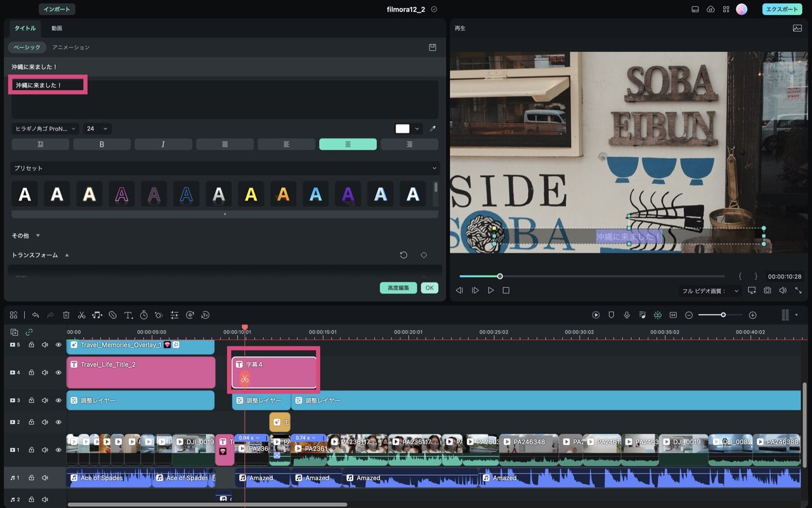Take a snapshot of the preview
Screen dimensions: 812x508
[x=768, y=290]
